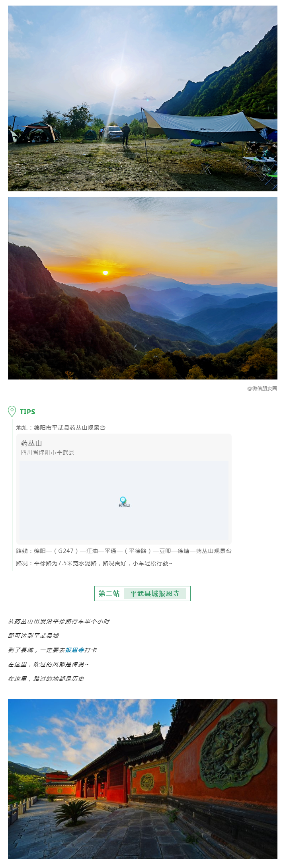This screenshot has width=285, height=868.
Task: Click the setting sun in the sunset photo
Action: pos(105,273)
